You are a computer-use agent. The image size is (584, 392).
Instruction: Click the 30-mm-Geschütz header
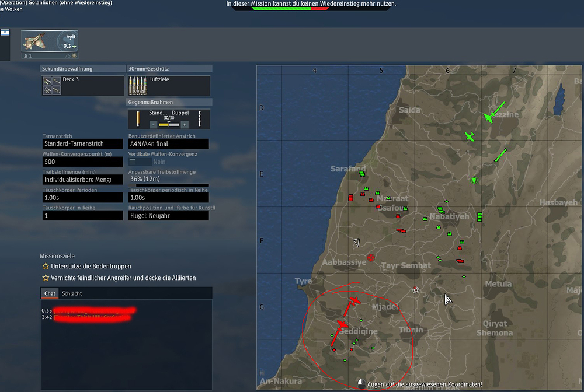click(169, 68)
